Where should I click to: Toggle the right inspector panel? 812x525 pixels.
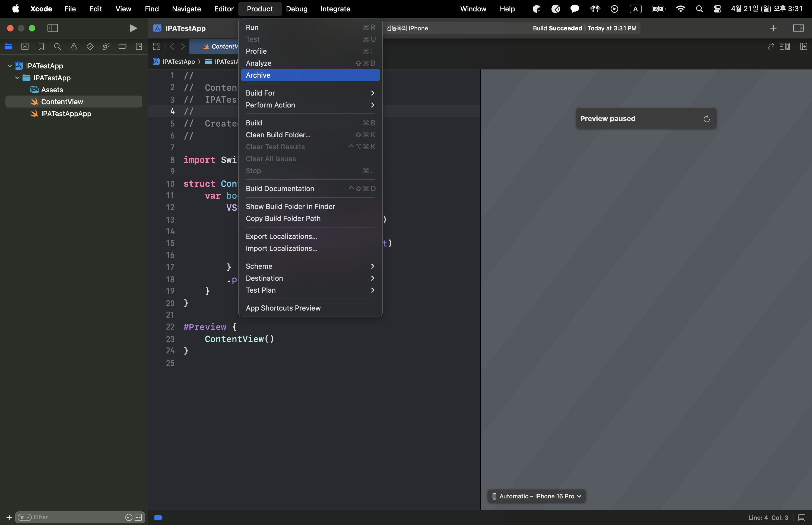click(x=798, y=28)
